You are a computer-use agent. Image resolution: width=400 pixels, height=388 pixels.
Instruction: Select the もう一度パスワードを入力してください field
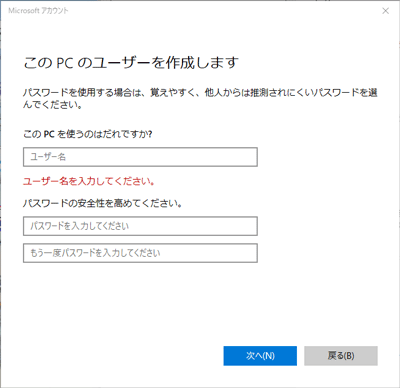140,253
